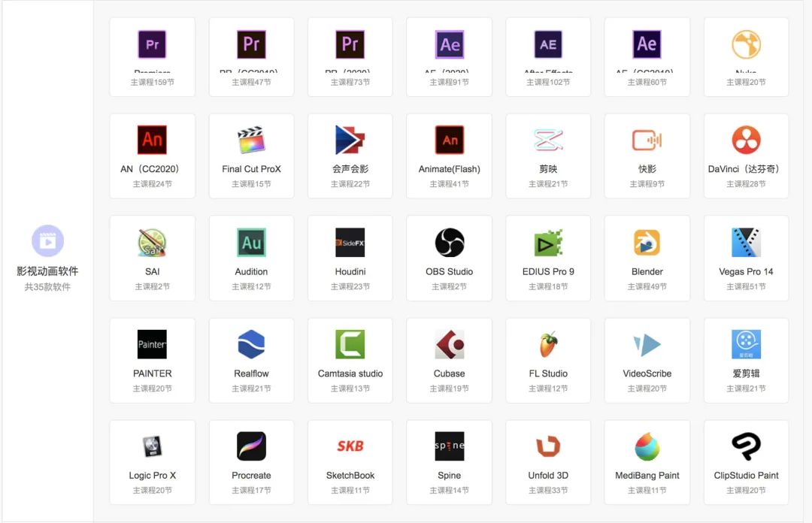Open the Blender name label
Image resolution: width=812 pixels, height=523 pixels.
pos(647,271)
